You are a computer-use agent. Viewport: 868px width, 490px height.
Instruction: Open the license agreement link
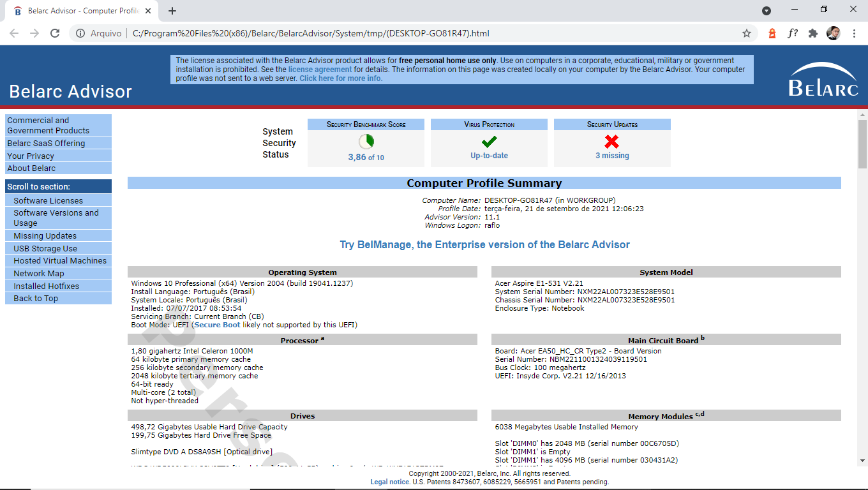tap(320, 70)
